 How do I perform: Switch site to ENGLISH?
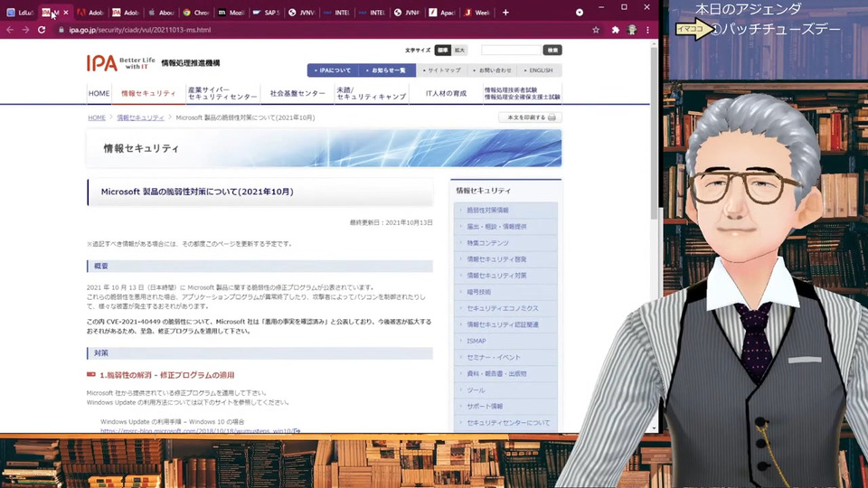click(x=539, y=70)
